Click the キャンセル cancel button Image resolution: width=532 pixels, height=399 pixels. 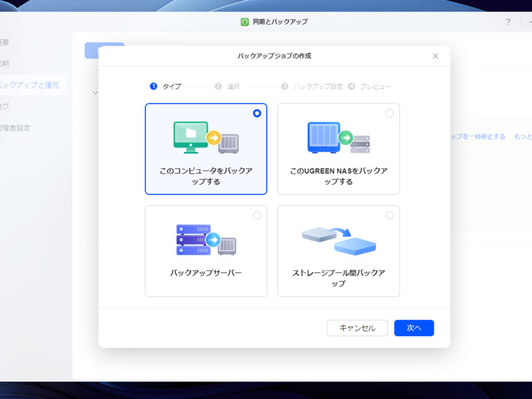point(357,328)
